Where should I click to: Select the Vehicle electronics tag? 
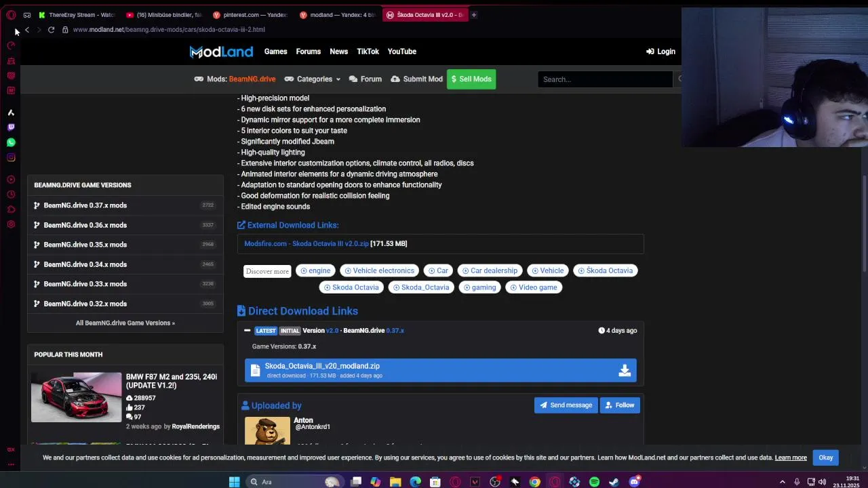point(379,271)
